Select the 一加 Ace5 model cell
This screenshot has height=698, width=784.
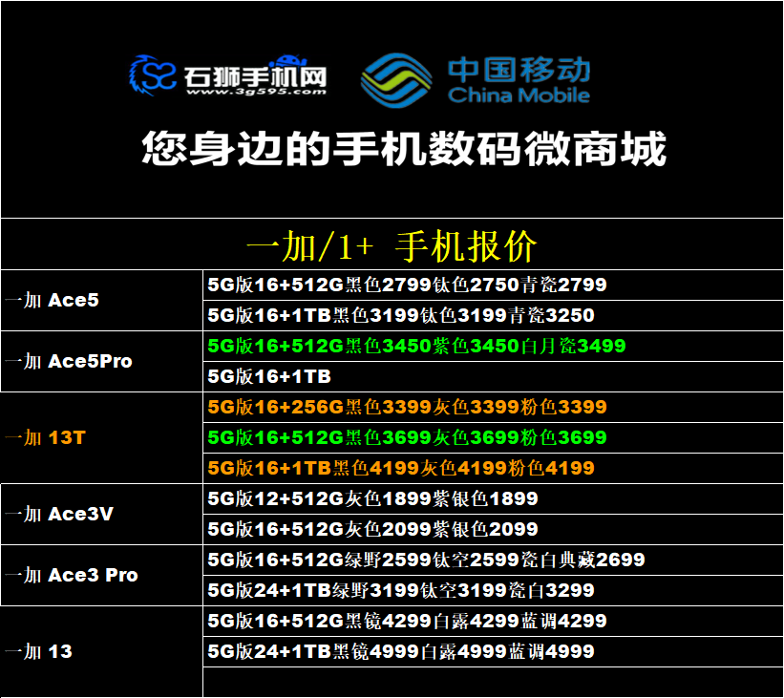pos(101,300)
